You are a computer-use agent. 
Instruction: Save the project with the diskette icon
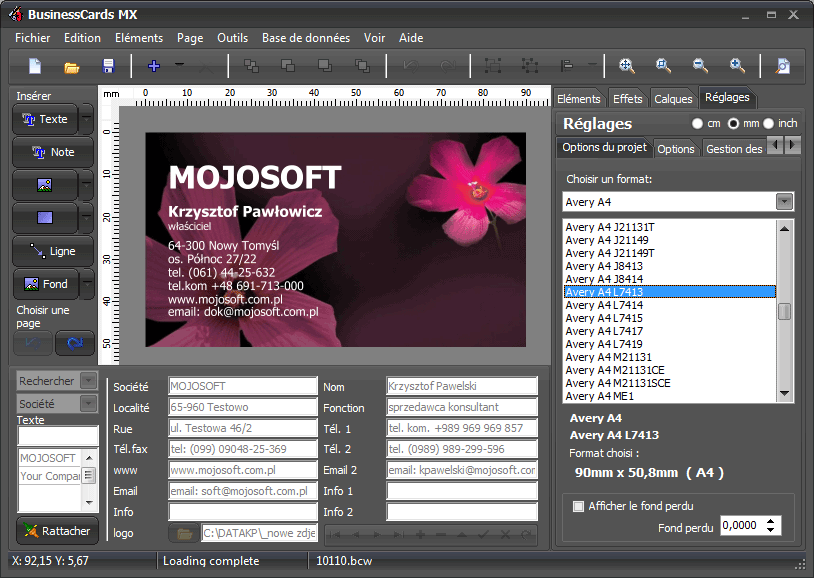coord(109,65)
